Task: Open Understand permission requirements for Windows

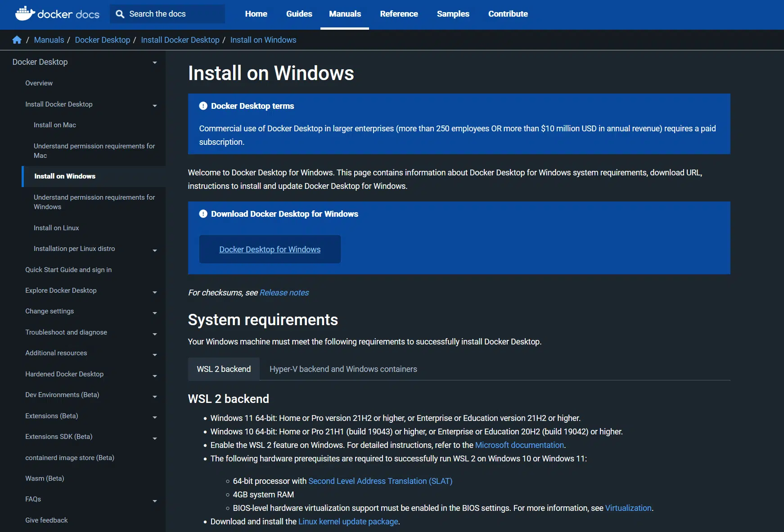Action: 94,202
